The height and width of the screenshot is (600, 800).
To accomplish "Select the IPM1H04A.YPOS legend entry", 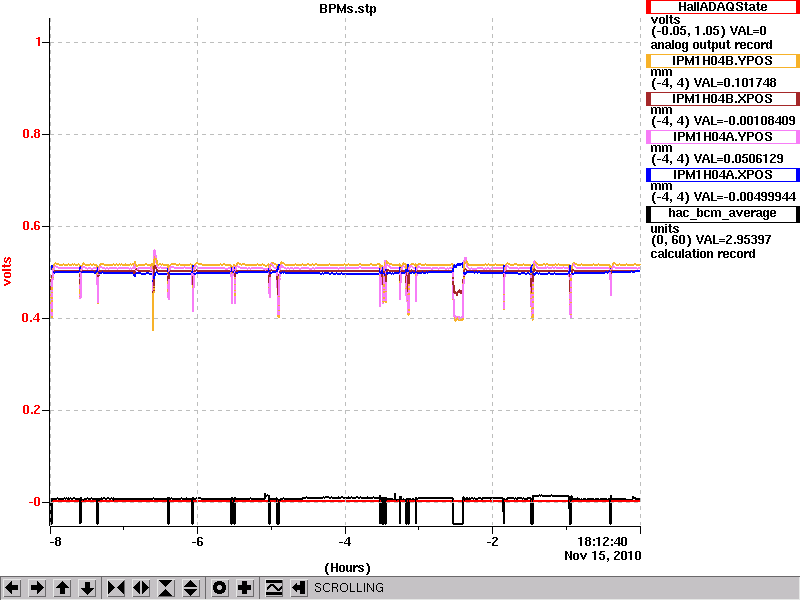I will (722, 137).
